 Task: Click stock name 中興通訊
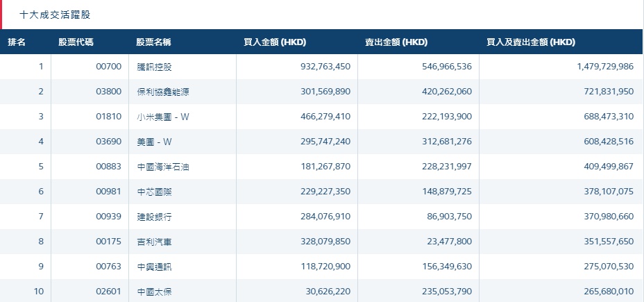coord(154,267)
